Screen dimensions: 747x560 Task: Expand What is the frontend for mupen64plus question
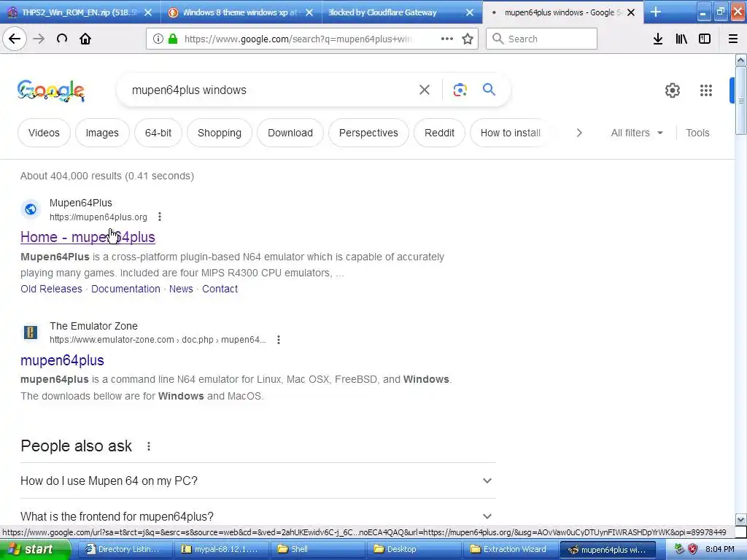(x=258, y=516)
